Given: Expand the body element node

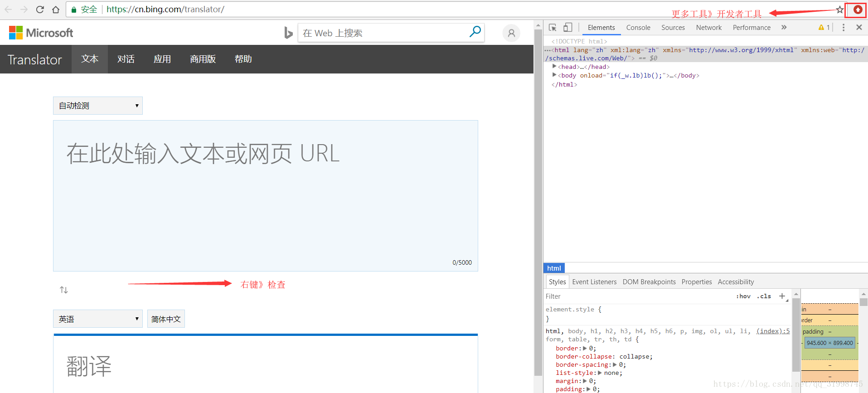Looking at the screenshot, I should [554, 75].
